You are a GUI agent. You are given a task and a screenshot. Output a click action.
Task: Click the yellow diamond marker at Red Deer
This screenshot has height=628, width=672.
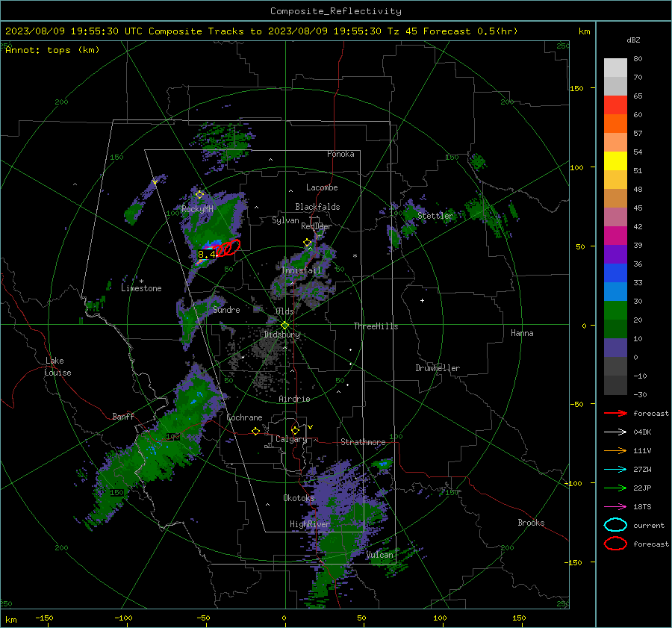tap(307, 243)
